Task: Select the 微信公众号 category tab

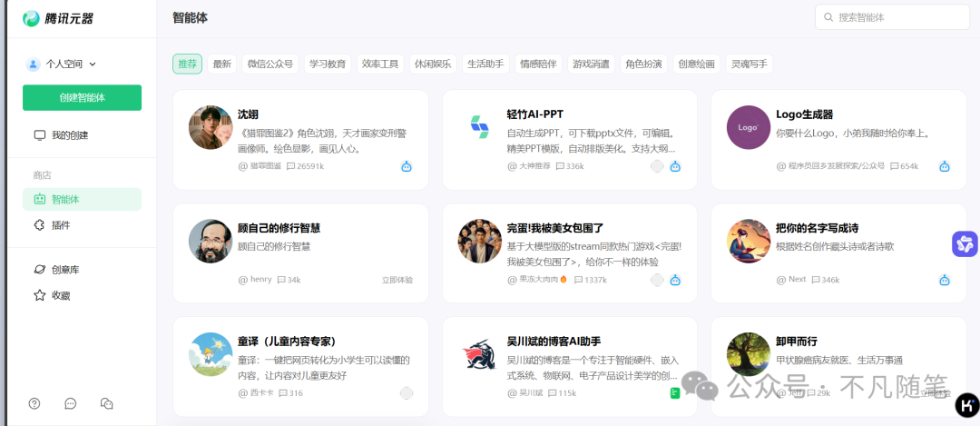Action: click(270, 64)
